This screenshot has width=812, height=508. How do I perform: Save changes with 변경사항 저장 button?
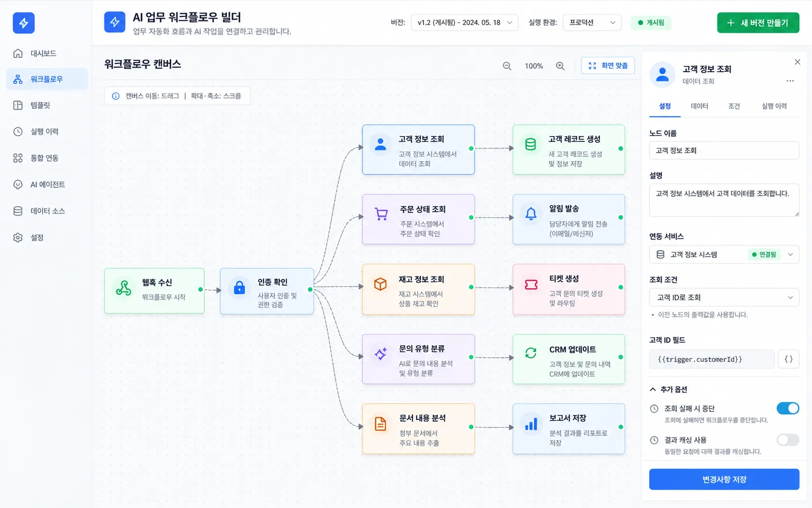(x=724, y=479)
